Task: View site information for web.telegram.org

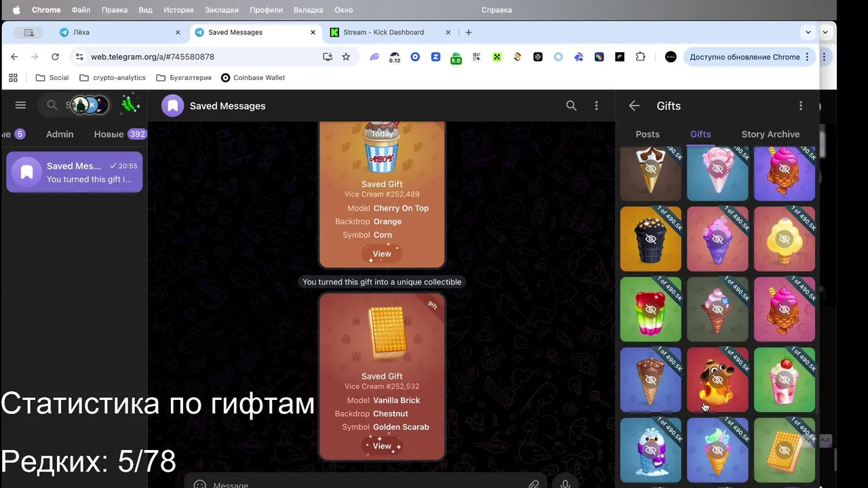Action: [79, 57]
